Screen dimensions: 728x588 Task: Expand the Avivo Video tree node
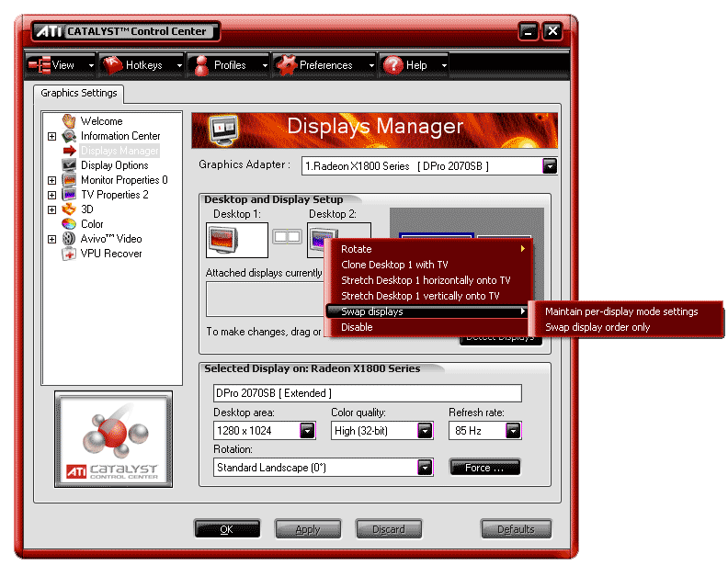pyautogui.click(x=52, y=240)
